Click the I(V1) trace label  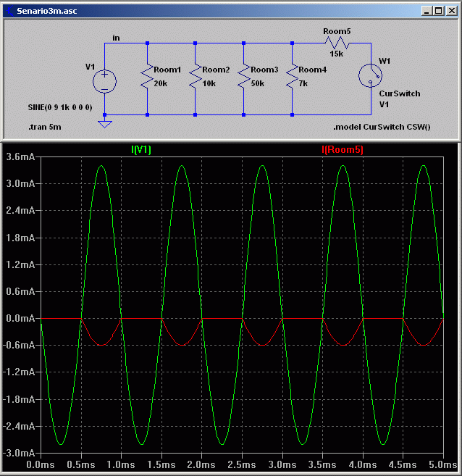point(141,149)
